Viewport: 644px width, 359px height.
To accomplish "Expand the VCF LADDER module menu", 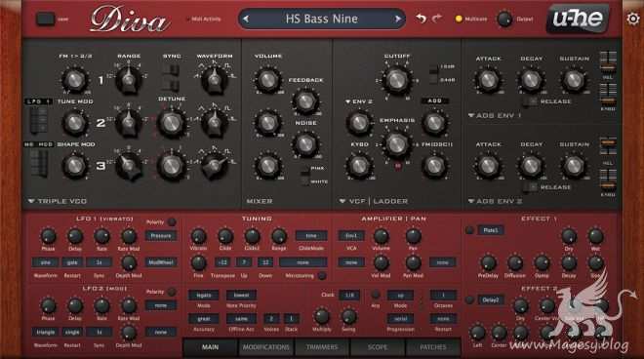I will [x=374, y=201].
